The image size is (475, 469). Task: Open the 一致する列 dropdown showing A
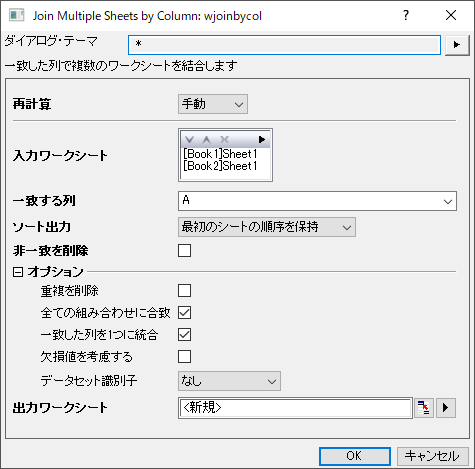tap(317, 201)
